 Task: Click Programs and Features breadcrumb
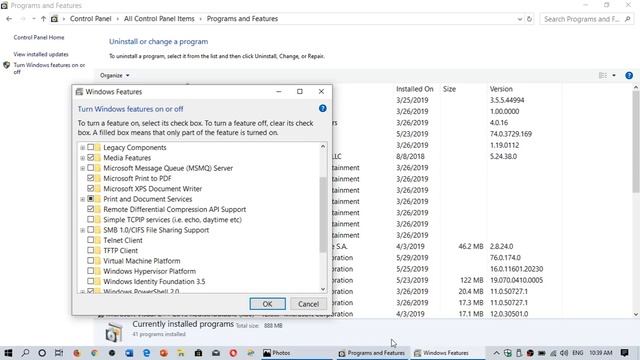click(242, 19)
